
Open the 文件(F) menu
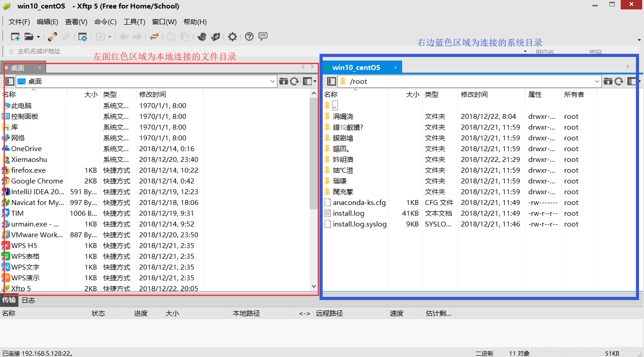19,22
